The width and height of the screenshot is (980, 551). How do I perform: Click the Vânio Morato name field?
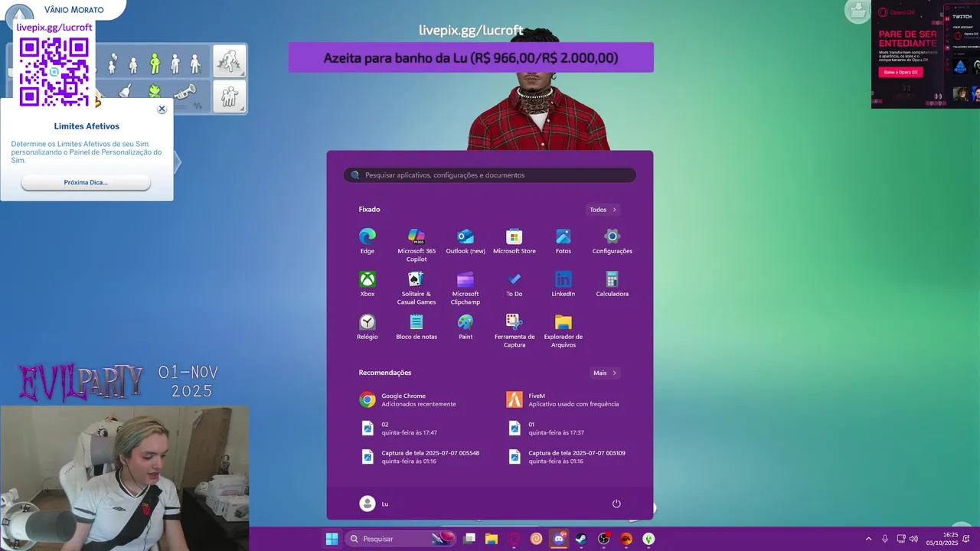[x=74, y=9]
